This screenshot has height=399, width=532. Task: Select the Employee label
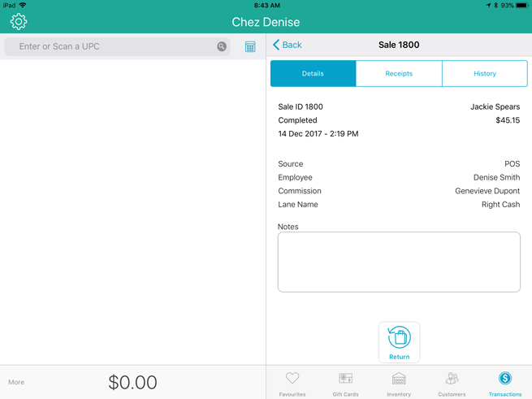[x=295, y=177]
